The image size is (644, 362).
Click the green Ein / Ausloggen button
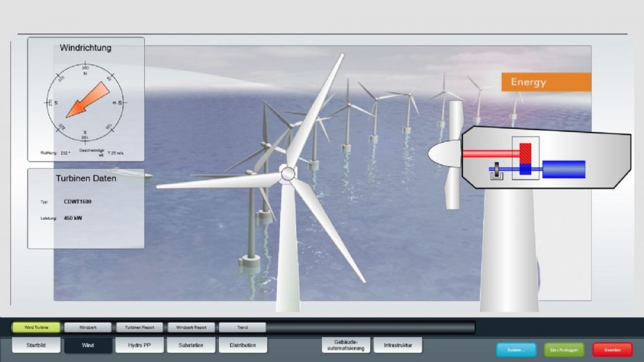(564, 350)
